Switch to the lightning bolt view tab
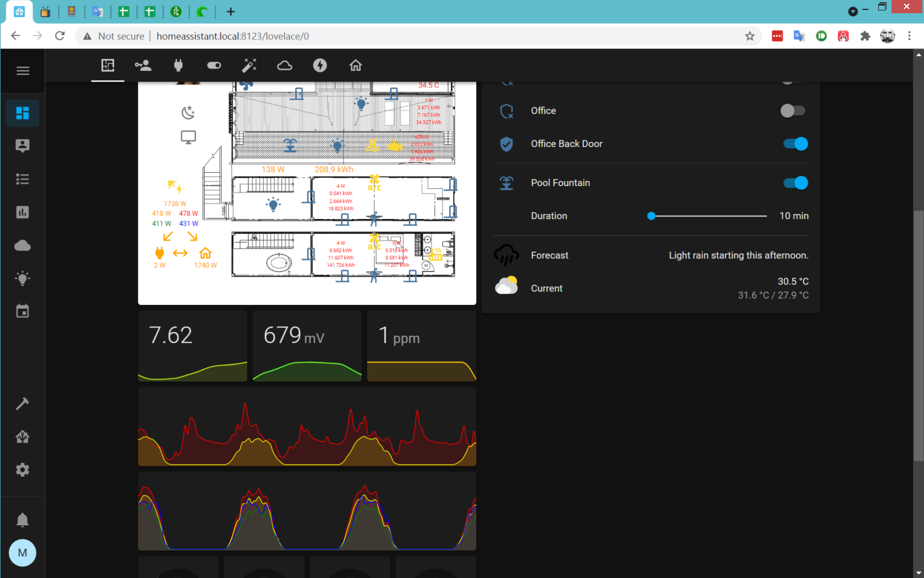924x578 pixels. coord(320,66)
